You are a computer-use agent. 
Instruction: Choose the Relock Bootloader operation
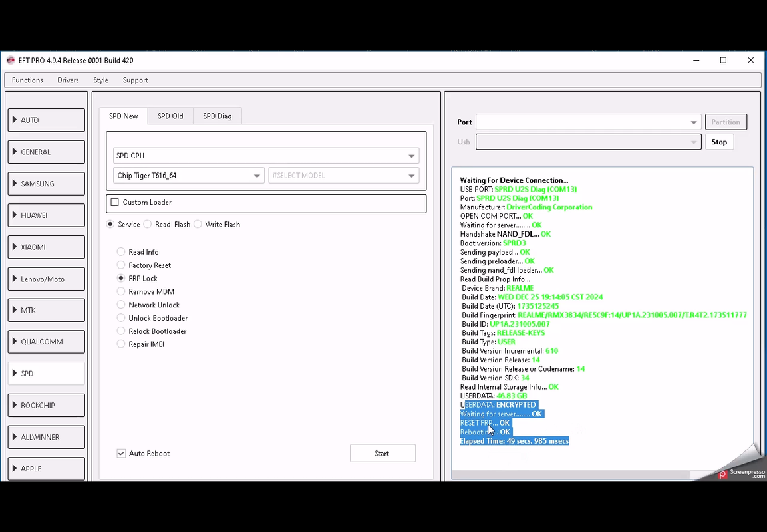(x=121, y=331)
